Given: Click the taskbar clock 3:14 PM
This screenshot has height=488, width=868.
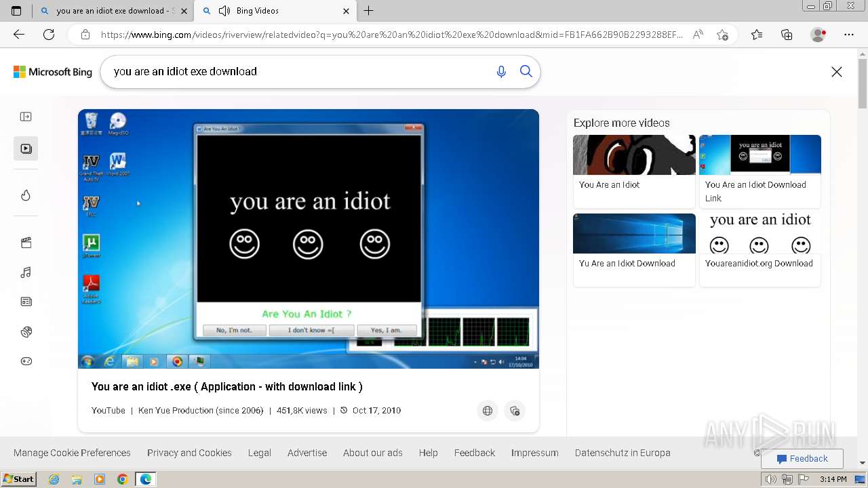Looking at the screenshot, I should tap(833, 479).
